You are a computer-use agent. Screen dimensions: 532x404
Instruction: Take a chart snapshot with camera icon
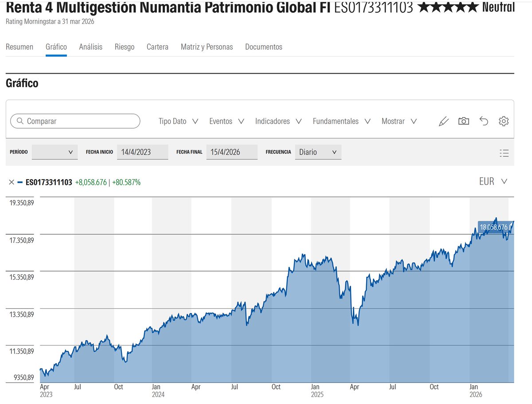(x=464, y=121)
